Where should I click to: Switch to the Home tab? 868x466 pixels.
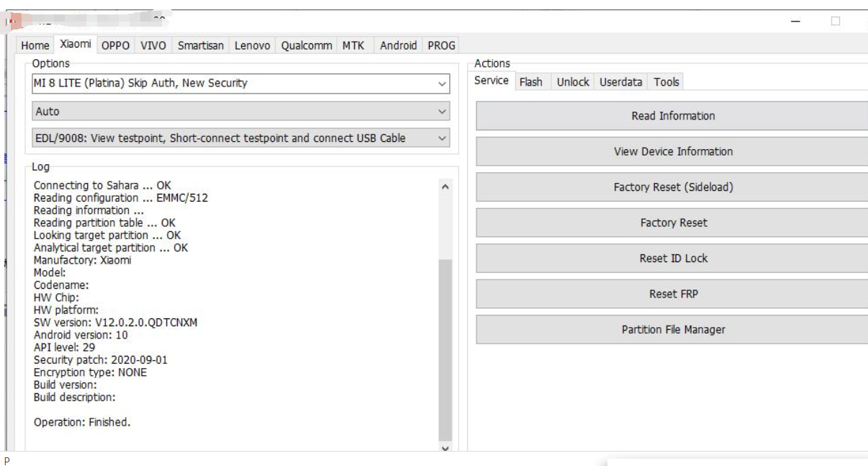pyautogui.click(x=35, y=45)
